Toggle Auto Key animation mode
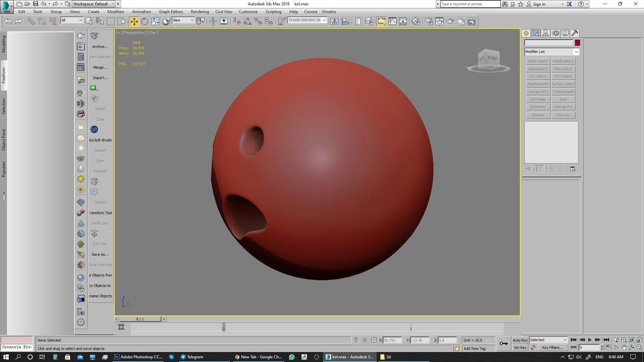 [x=520, y=340]
